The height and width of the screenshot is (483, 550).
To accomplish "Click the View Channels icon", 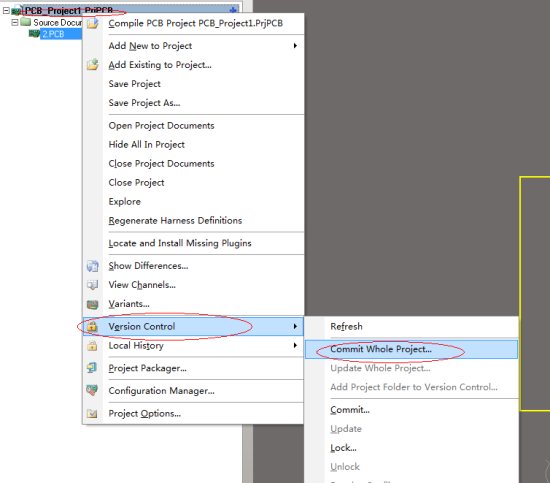I will tap(93, 285).
